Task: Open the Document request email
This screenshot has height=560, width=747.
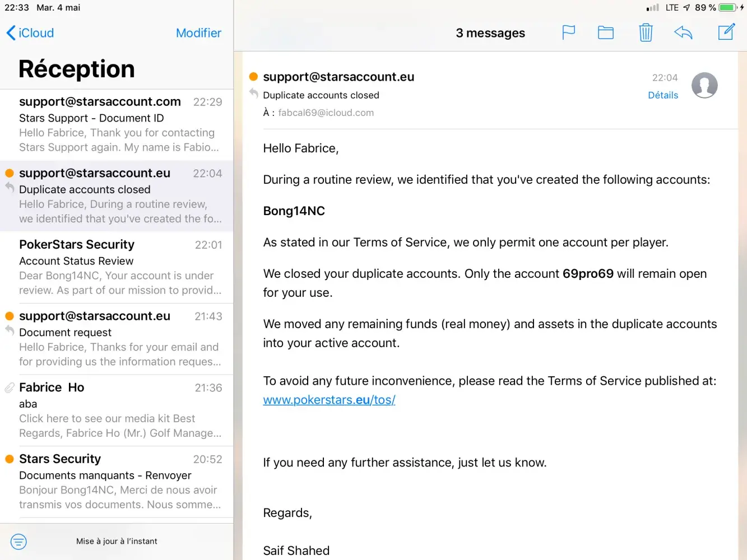Action: pos(117,339)
